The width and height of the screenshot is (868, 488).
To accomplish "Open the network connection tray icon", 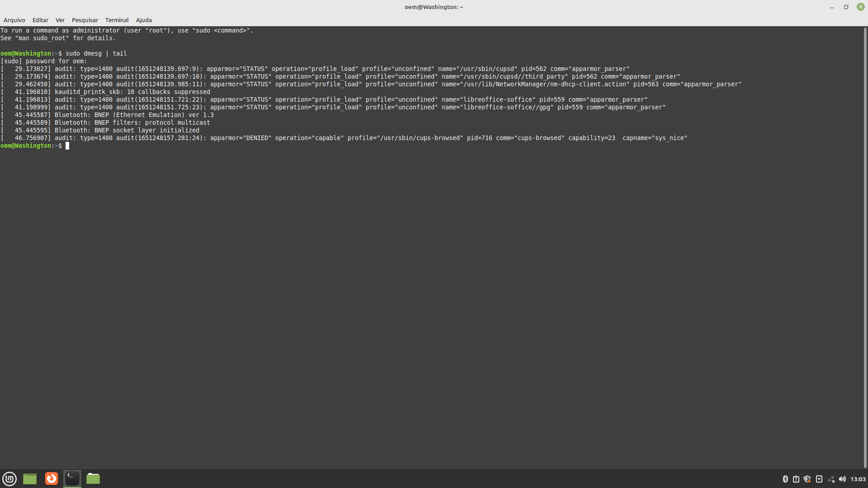I will tap(831, 479).
